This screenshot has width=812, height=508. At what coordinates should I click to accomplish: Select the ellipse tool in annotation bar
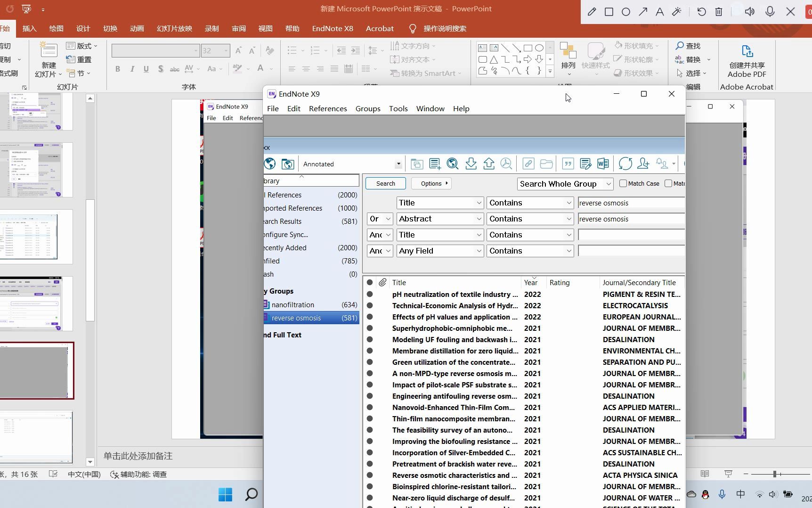click(626, 12)
